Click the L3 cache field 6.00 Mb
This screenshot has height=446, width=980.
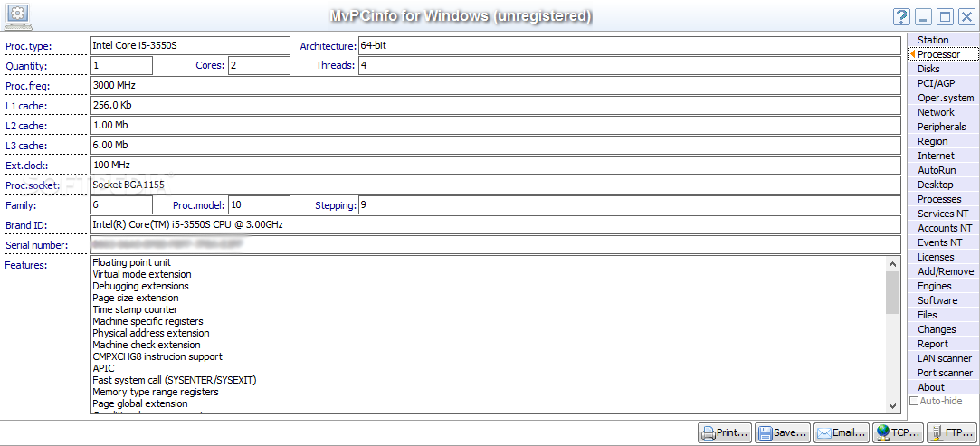pos(495,145)
